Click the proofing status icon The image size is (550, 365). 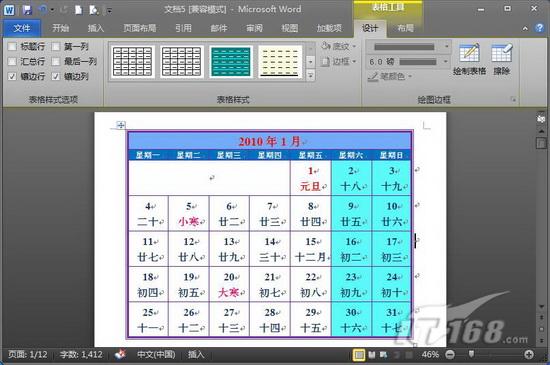point(121,354)
